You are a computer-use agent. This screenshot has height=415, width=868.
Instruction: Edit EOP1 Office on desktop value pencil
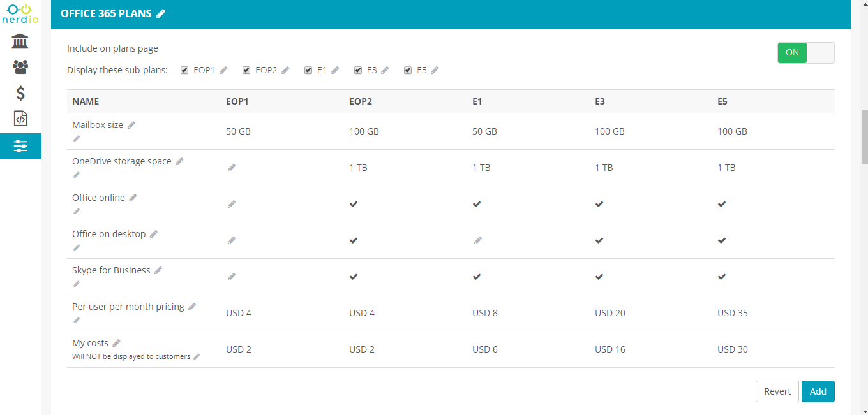pyautogui.click(x=232, y=240)
